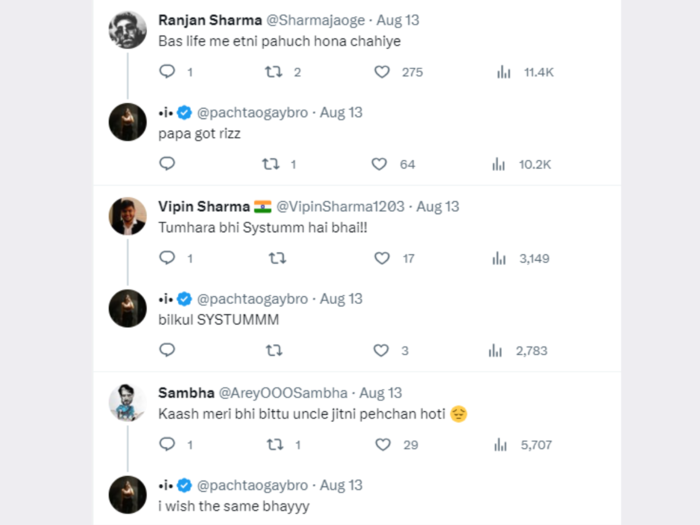
Task: Retweet Ranjan Sharma's pahuch tweet
Action: [273, 71]
